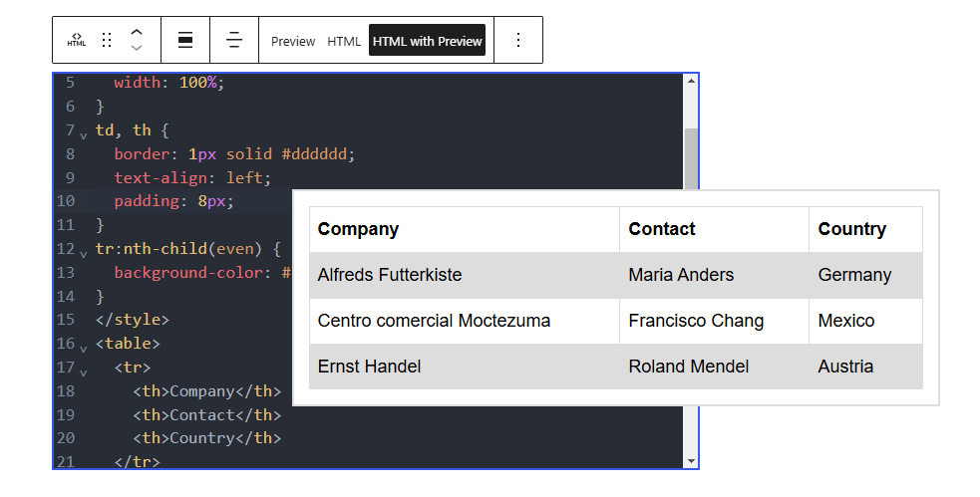
Task: Fold the tr:nth-child block at line 12
Action: tap(84, 251)
